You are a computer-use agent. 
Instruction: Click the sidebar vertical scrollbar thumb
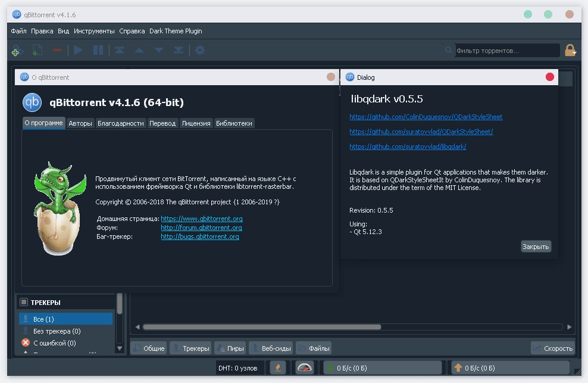pos(119,303)
